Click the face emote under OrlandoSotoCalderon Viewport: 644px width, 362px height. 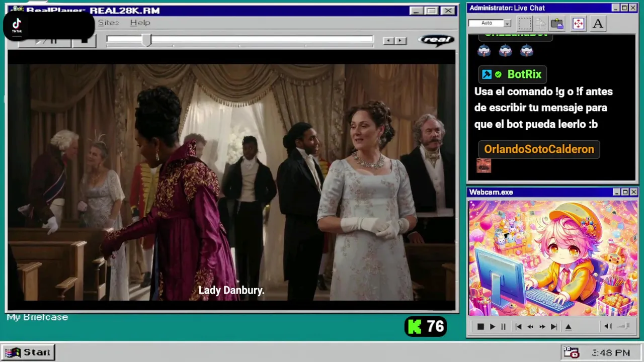coord(484,165)
